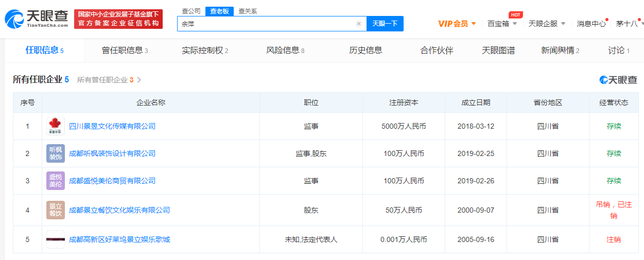This screenshot has height=260, width=644.
Task: Click the government fund banner badge
Action: 118,19
